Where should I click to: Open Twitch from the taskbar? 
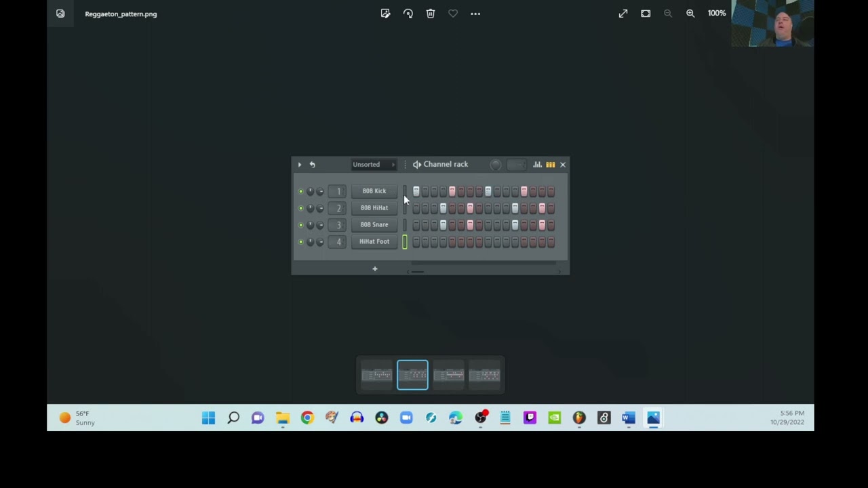tap(530, 418)
